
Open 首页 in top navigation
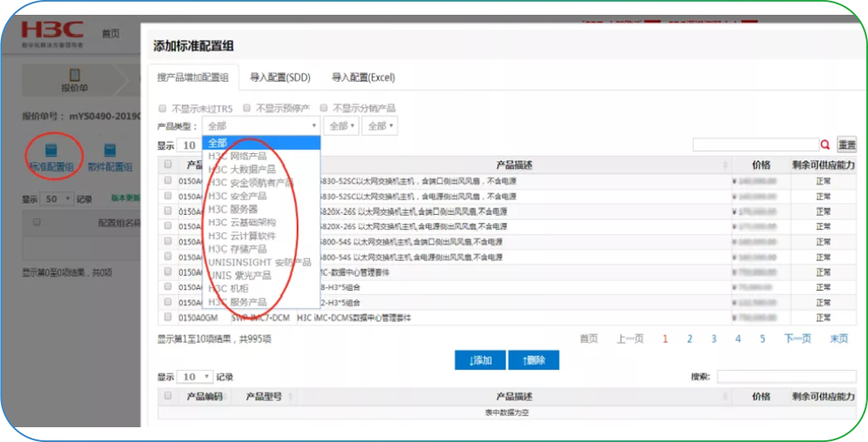click(111, 33)
